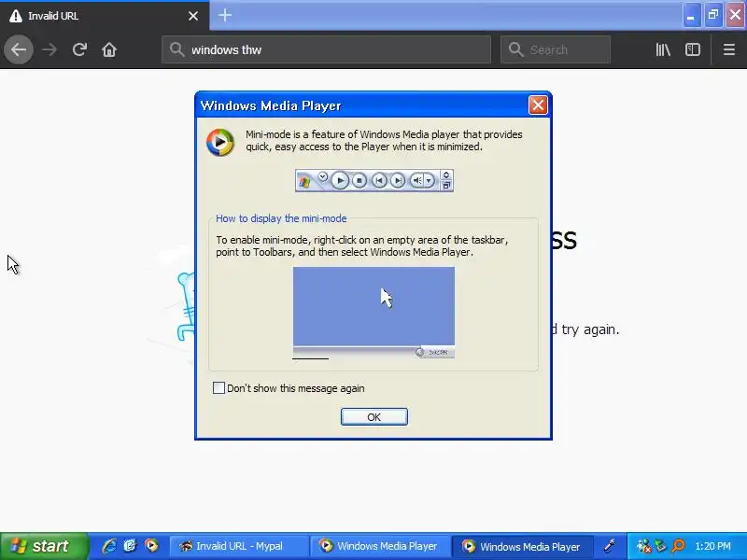This screenshot has width=747, height=560.
Task: Launch Internet Explorer from Quick Launch
Action: (109, 546)
